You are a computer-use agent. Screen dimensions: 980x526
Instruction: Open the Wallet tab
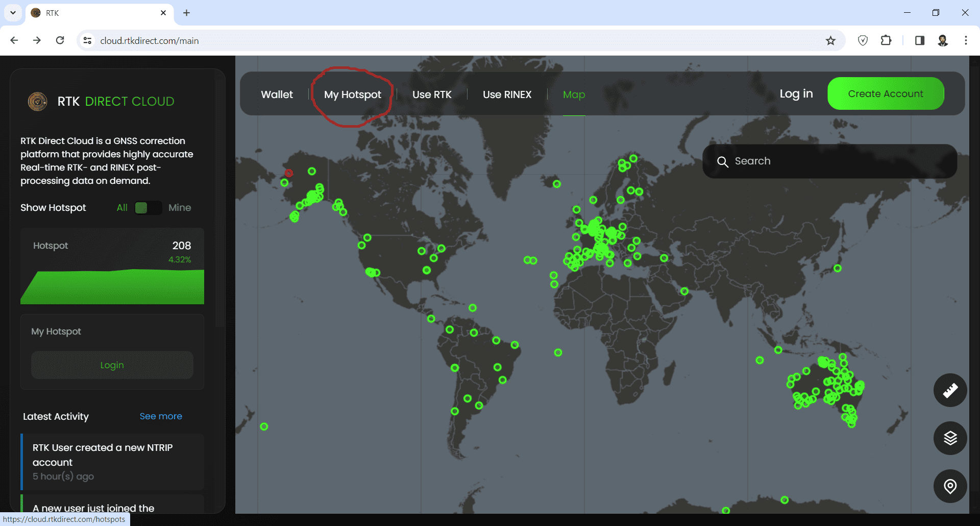tap(277, 94)
